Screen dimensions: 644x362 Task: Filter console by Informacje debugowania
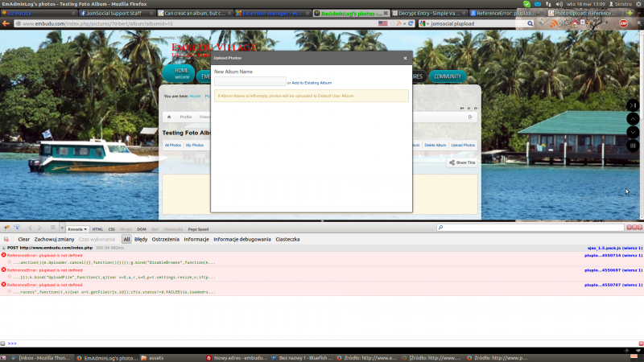(x=242, y=239)
